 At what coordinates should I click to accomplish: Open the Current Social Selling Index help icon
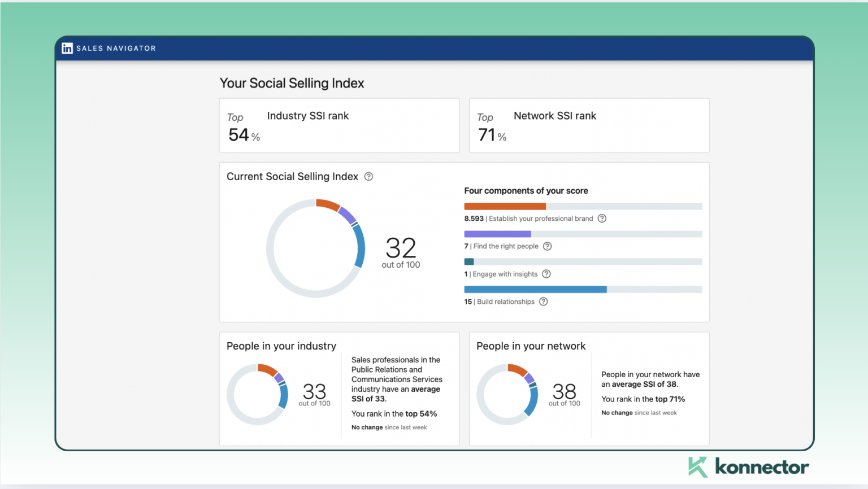(x=368, y=177)
